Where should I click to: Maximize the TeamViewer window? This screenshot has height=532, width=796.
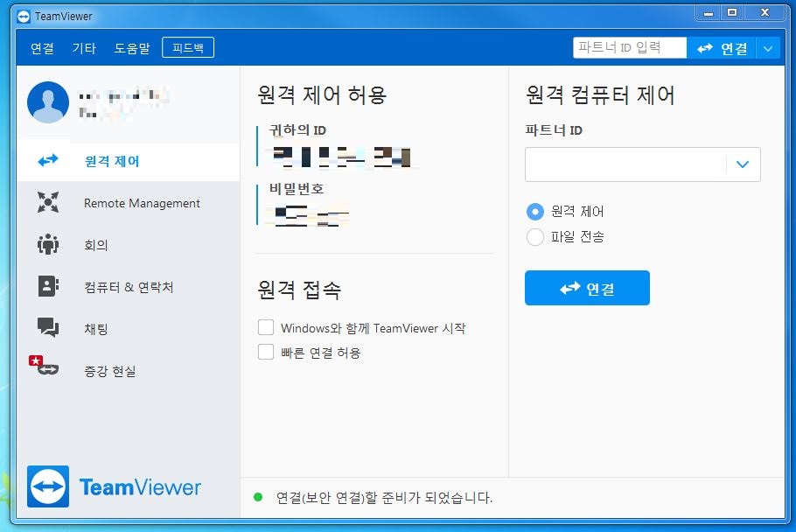[x=732, y=13]
